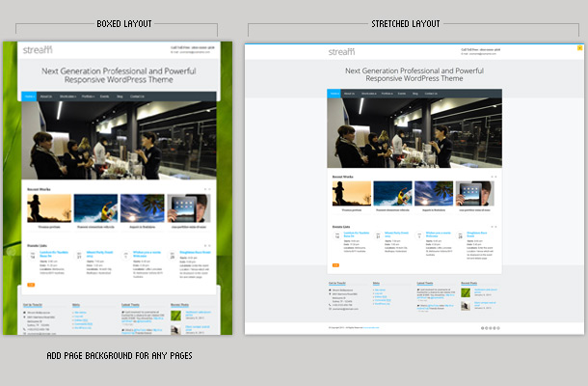
Task: Click the social icons in the stretched layout footer
Action: (x=491, y=328)
